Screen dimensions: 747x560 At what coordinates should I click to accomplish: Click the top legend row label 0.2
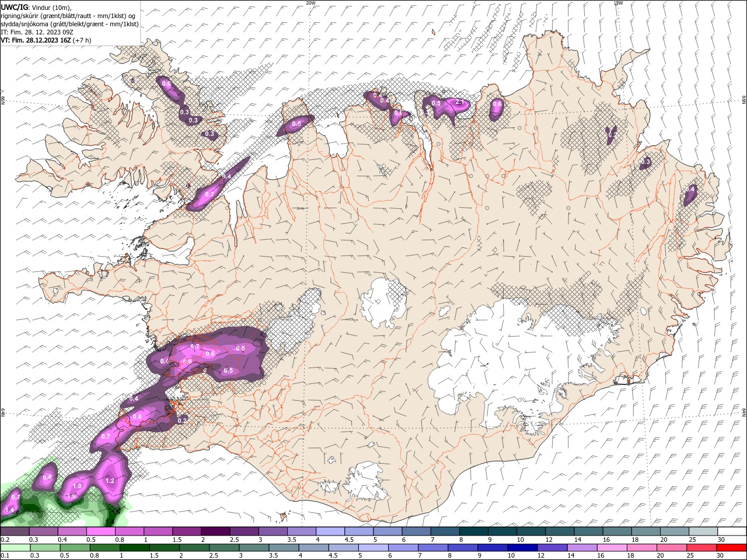[x=5, y=540]
